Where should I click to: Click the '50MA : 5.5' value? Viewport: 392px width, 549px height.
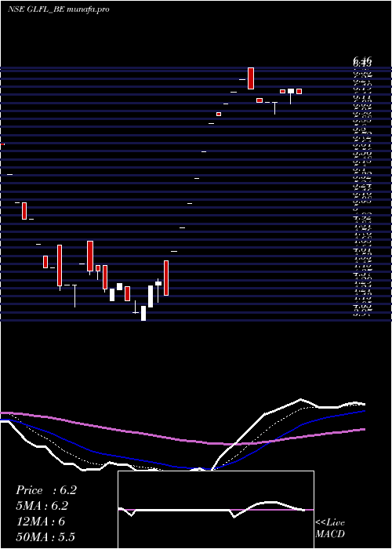(x=45, y=537)
